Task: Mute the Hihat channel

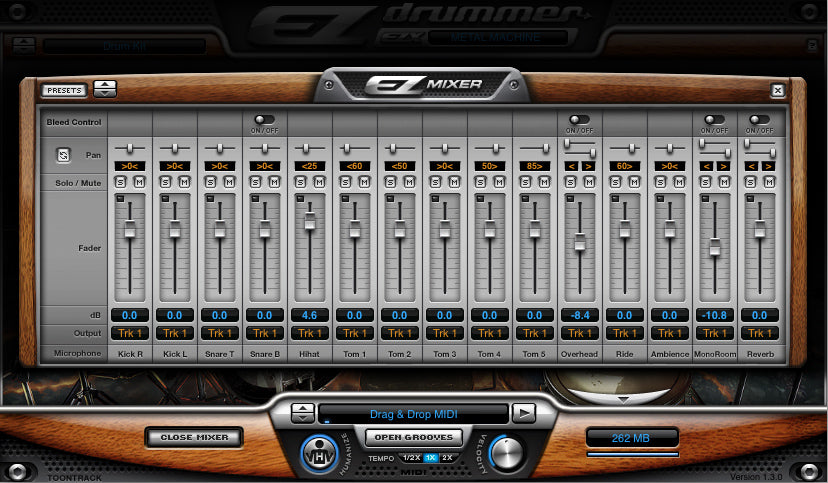Action: pos(320,181)
